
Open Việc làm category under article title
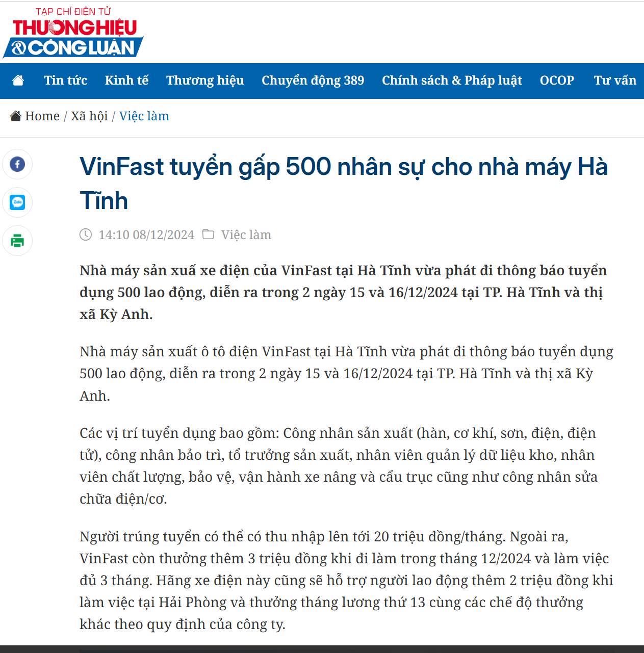246,234
